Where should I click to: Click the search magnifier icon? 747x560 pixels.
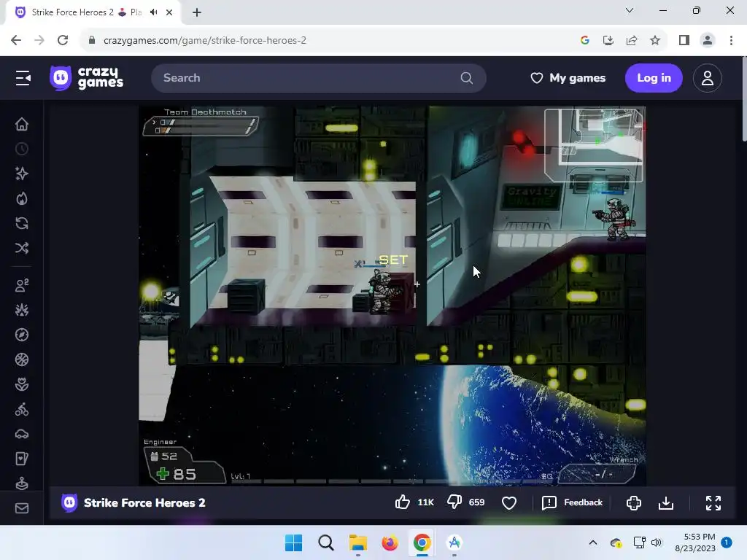pyautogui.click(x=467, y=78)
